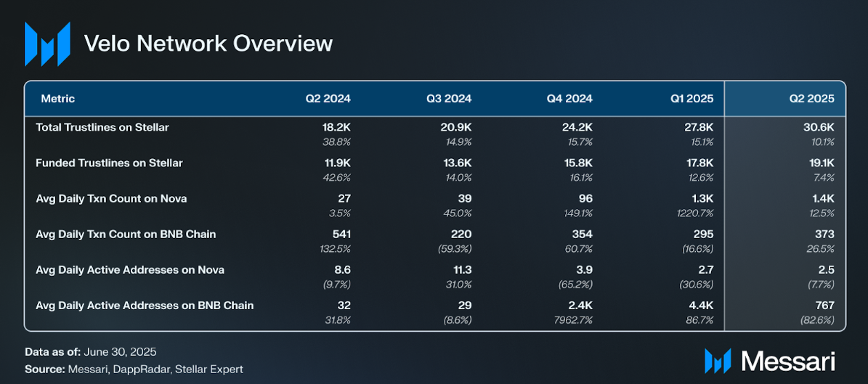Click the "39" Nova txn count value
Screen dimensions: 868x384
point(466,199)
